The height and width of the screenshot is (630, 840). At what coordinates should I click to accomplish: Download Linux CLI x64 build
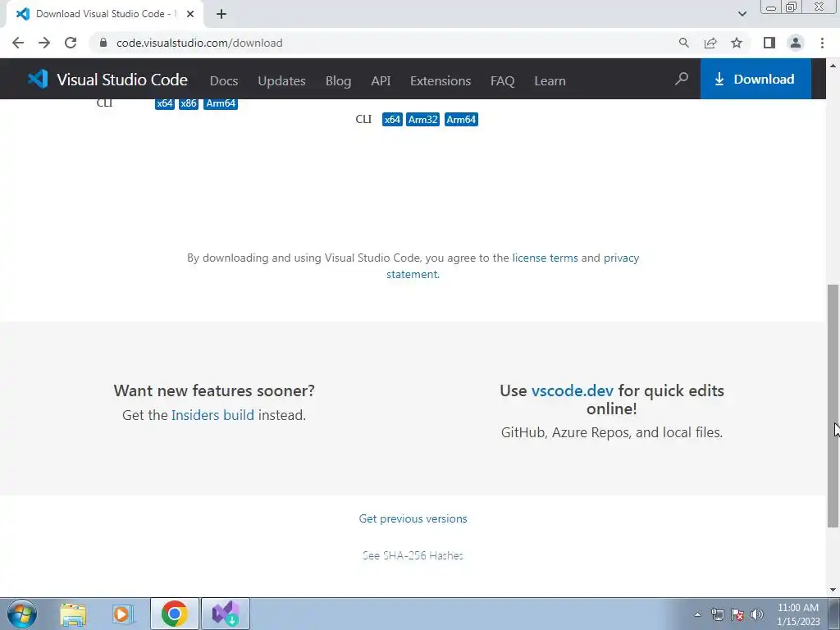tap(392, 120)
